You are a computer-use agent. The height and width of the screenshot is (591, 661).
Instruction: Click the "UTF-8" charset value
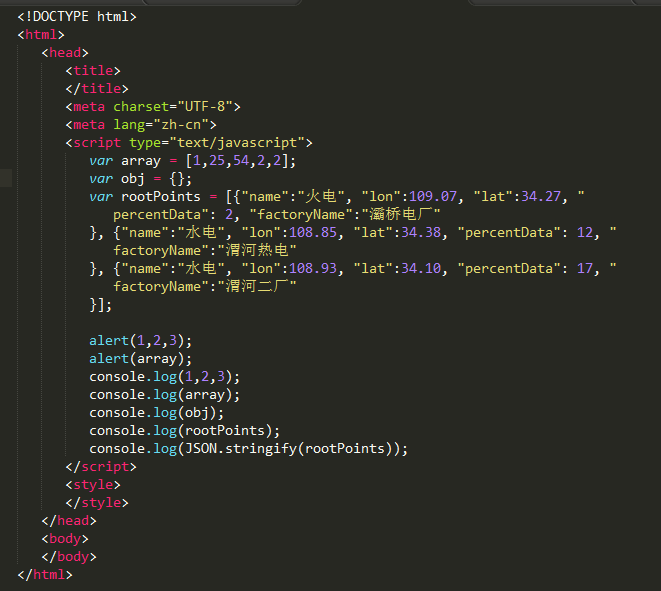pos(205,107)
